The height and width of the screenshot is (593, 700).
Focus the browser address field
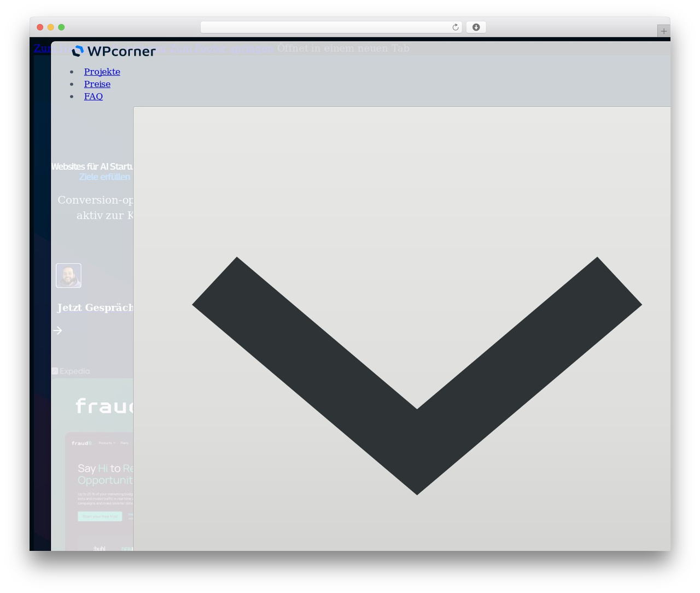(331, 27)
